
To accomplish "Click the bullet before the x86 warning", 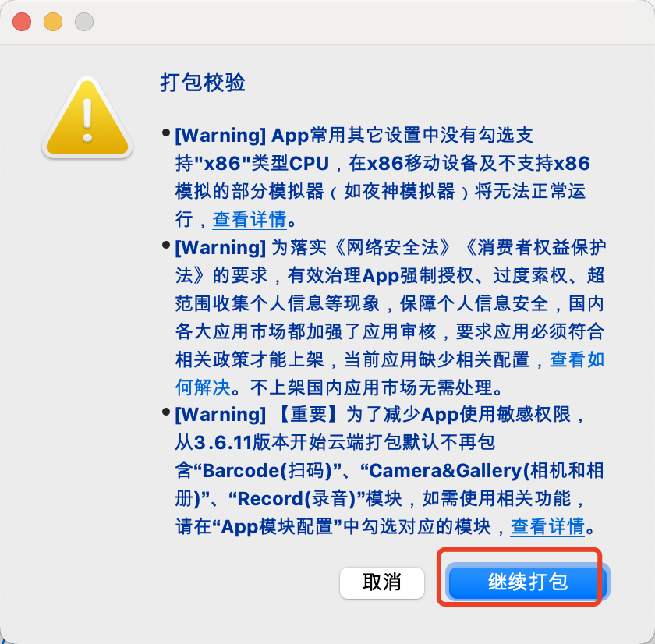I will (x=166, y=133).
